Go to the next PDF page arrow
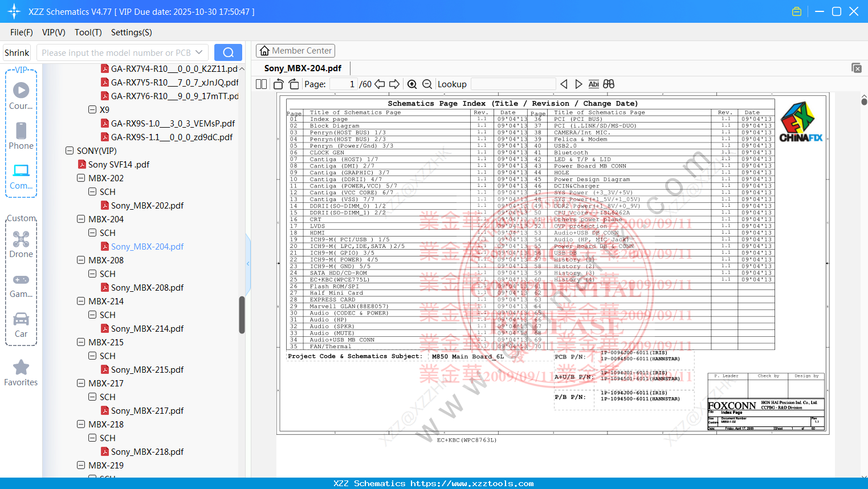The width and height of the screenshot is (868, 489). 394,84
